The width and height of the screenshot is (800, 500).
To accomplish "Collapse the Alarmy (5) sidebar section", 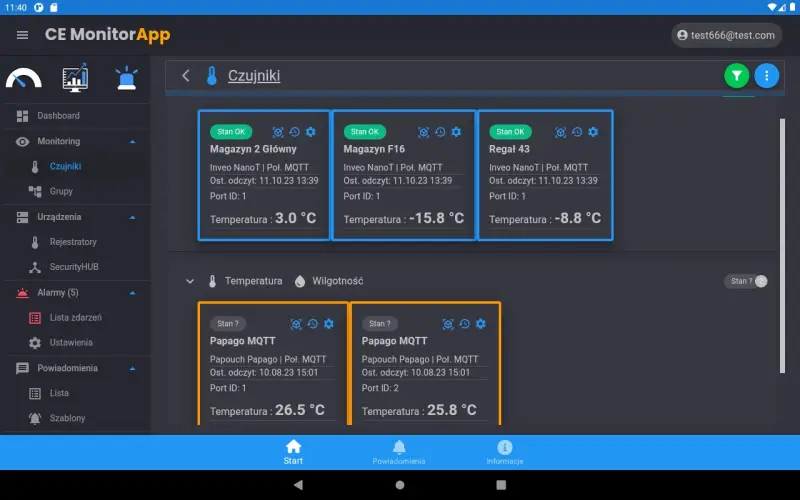I will 133,293.
